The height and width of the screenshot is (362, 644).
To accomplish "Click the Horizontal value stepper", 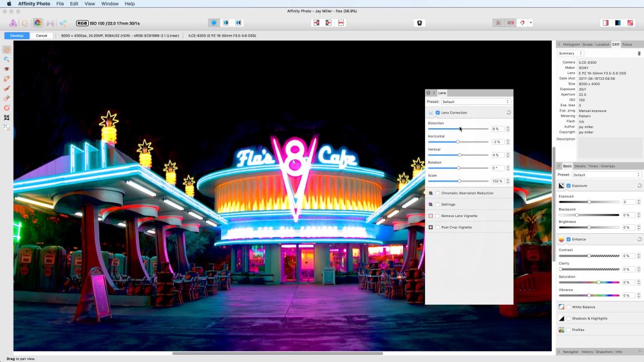I will (x=508, y=142).
